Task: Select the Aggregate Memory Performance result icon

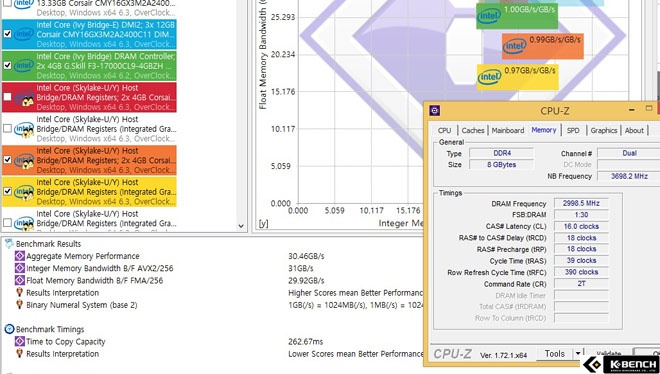Action: click(20, 256)
